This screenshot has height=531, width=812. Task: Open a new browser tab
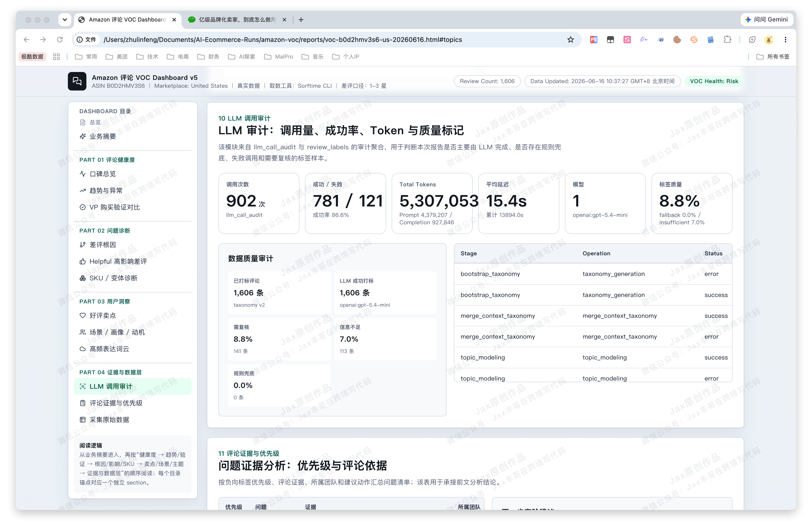[301, 20]
